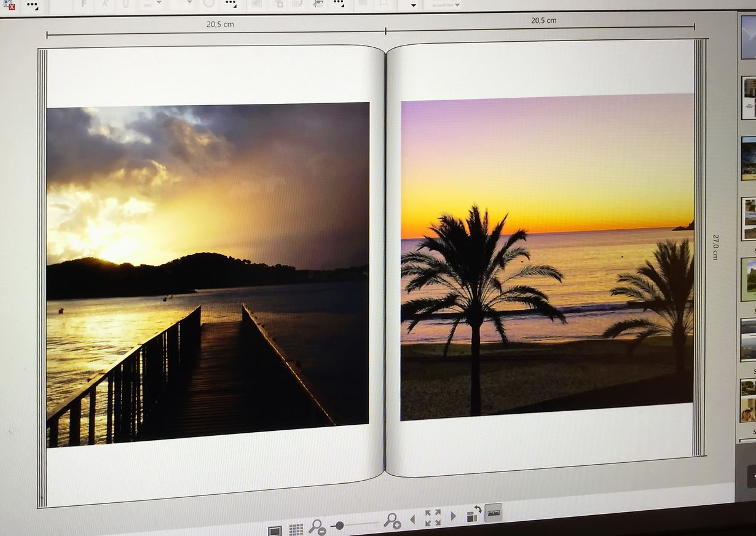Toggle the ruler display button
The height and width of the screenshot is (536, 756).
click(x=494, y=513)
